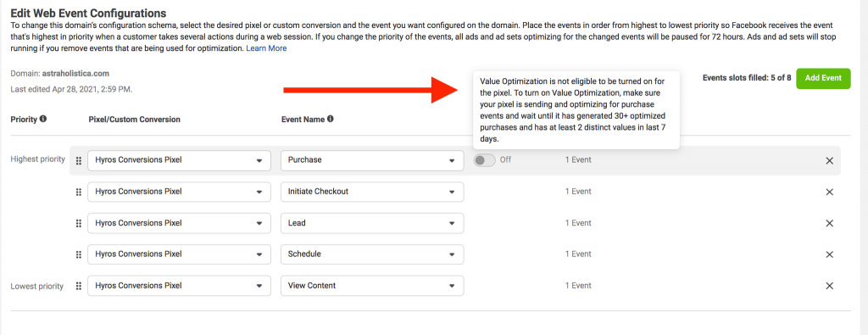Open the pixel dropdown in the View Content row

tap(180, 286)
